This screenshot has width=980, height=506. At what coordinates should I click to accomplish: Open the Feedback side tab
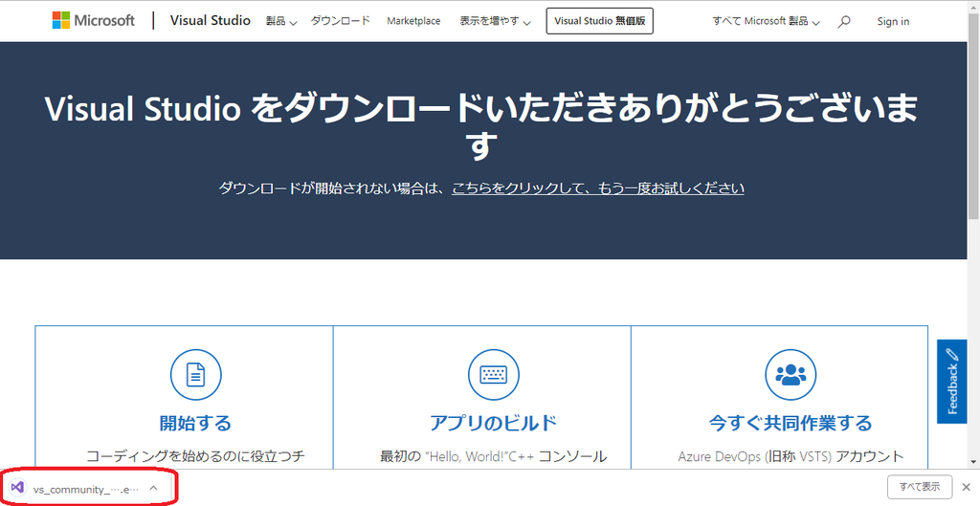click(952, 382)
